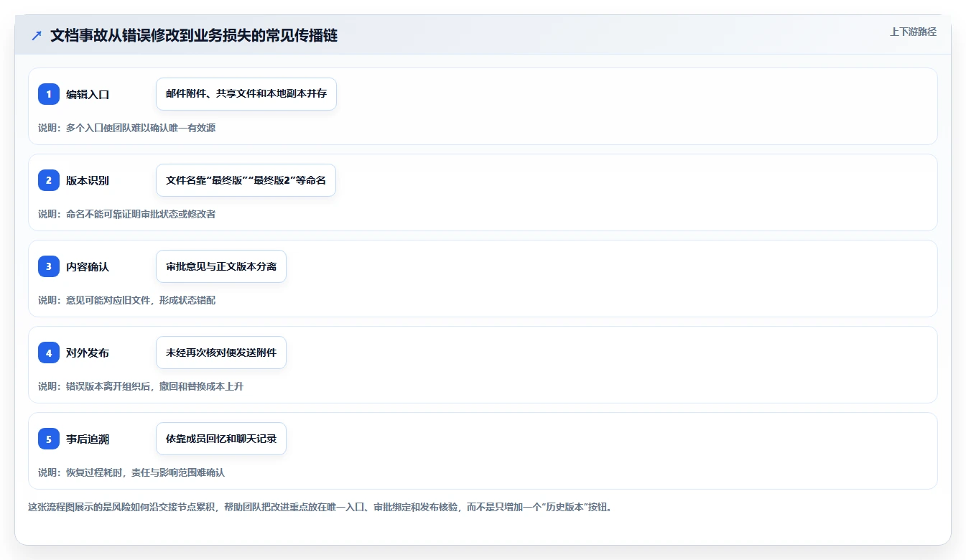Click step number badge 2
This screenshot has width=966, height=560.
coord(49,180)
